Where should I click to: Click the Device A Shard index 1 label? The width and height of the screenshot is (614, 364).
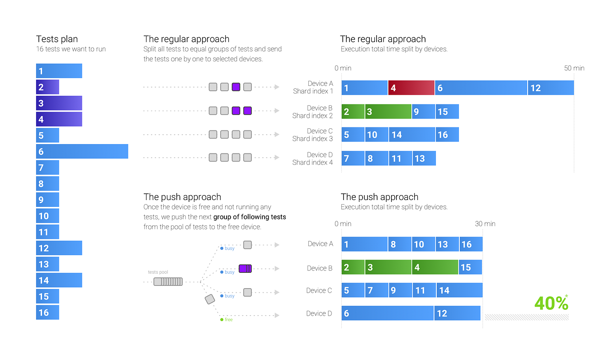(x=313, y=87)
